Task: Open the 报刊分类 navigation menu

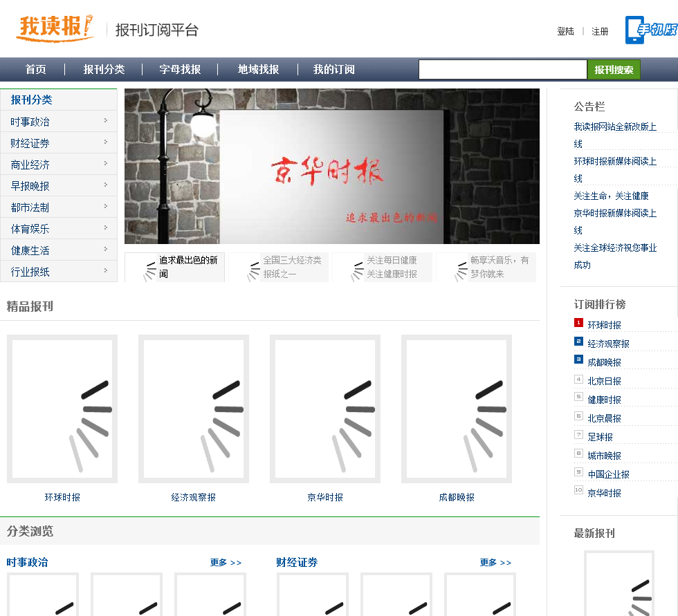Action: 104,69
